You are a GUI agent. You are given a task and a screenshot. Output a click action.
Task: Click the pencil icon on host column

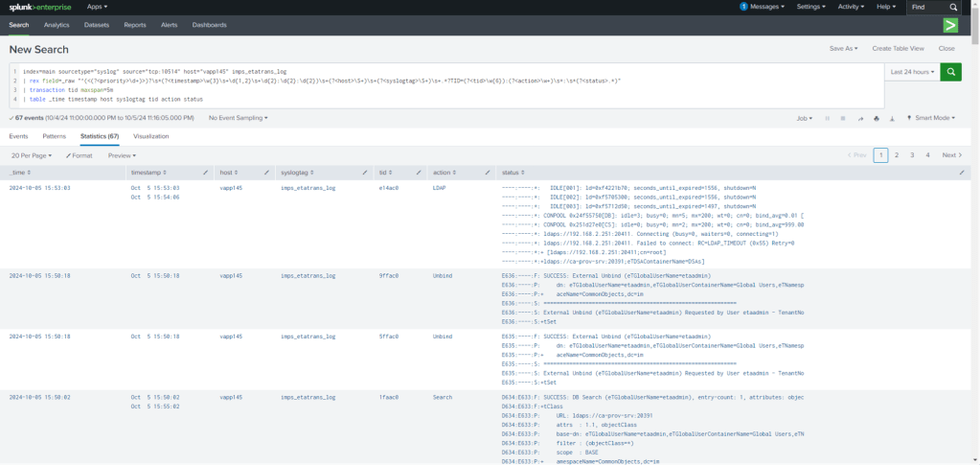pyautogui.click(x=265, y=172)
